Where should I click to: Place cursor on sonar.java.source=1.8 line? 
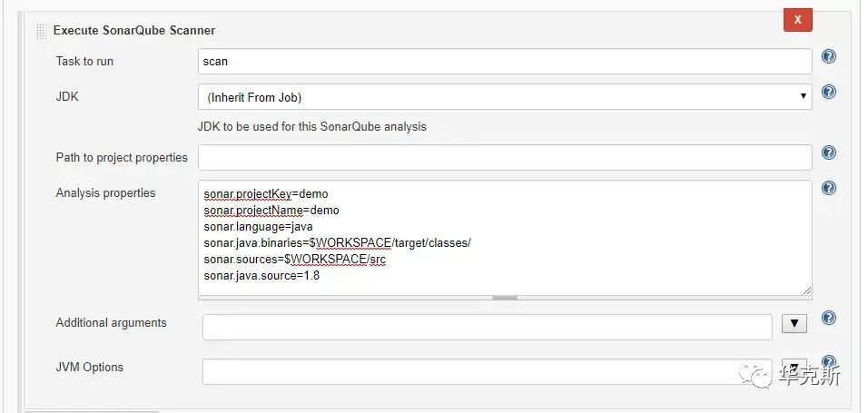(261, 276)
